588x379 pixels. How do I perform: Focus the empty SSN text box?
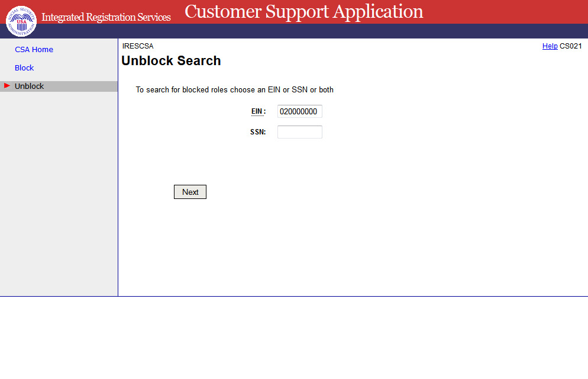click(299, 132)
